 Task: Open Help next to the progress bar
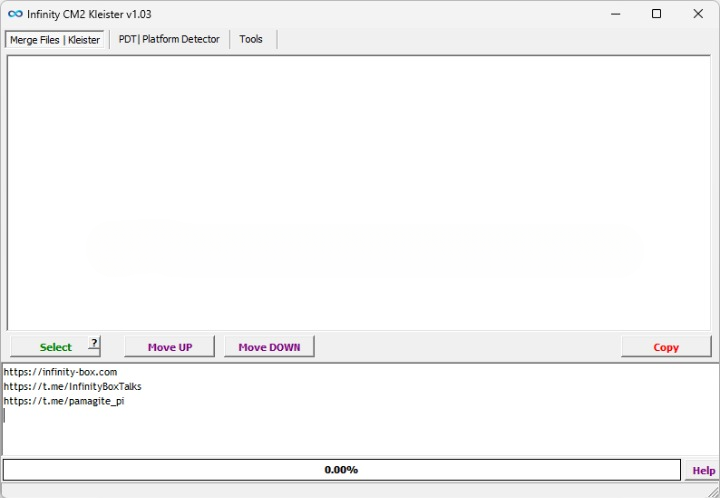(703, 470)
